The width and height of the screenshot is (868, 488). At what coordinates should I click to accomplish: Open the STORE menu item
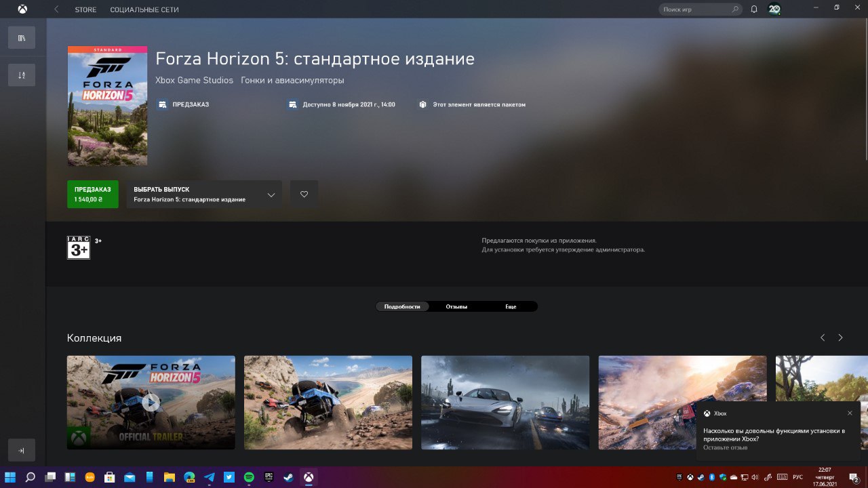coord(85,10)
